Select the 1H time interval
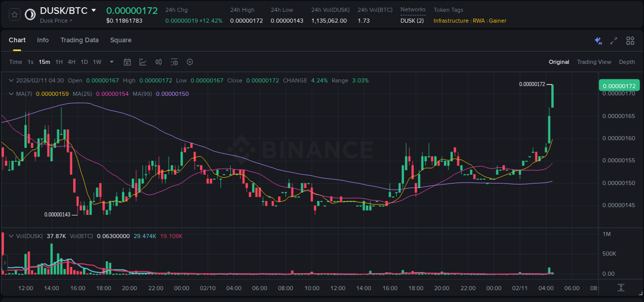 (x=59, y=62)
